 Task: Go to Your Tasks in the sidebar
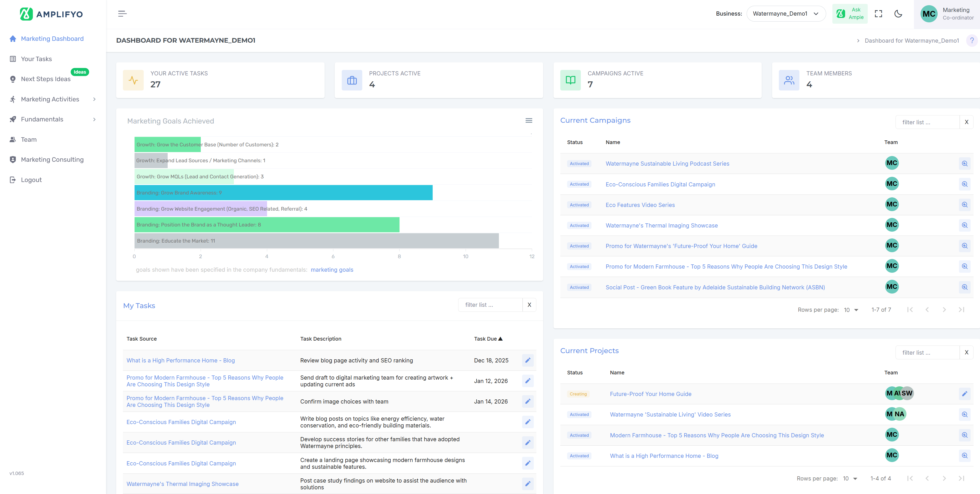(x=36, y=59)
